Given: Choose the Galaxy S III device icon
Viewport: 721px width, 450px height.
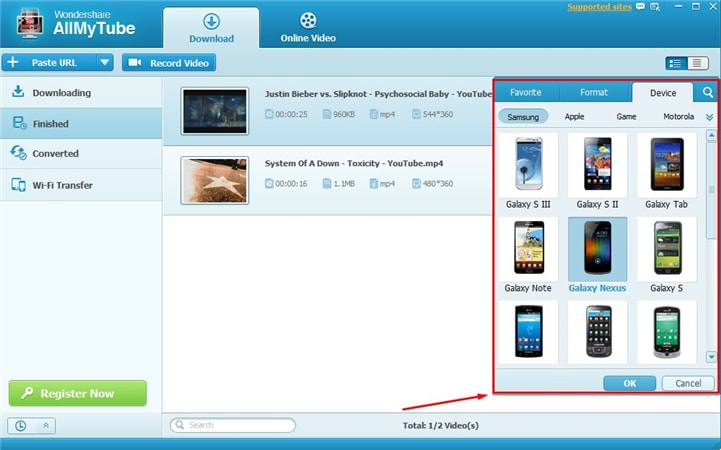Looking at the screenshot, I should [528, 165].
